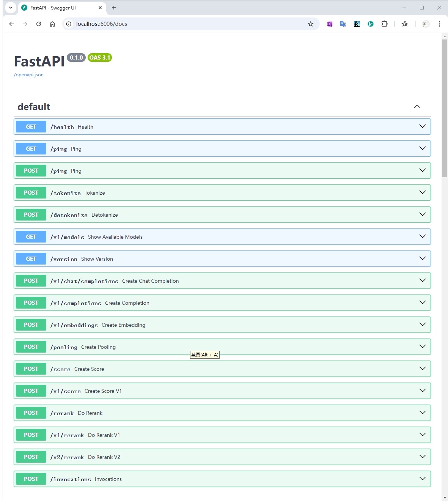Expand the /v1/chat/completions endpoint arrow
The image size is (448, 501).
[423, 280]
